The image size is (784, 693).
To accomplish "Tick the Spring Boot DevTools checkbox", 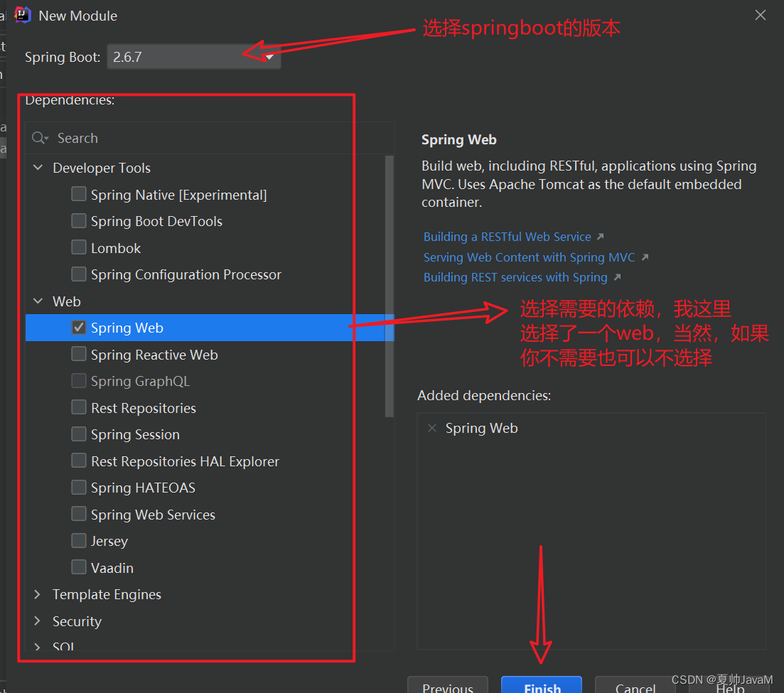I will click(78, 221).
